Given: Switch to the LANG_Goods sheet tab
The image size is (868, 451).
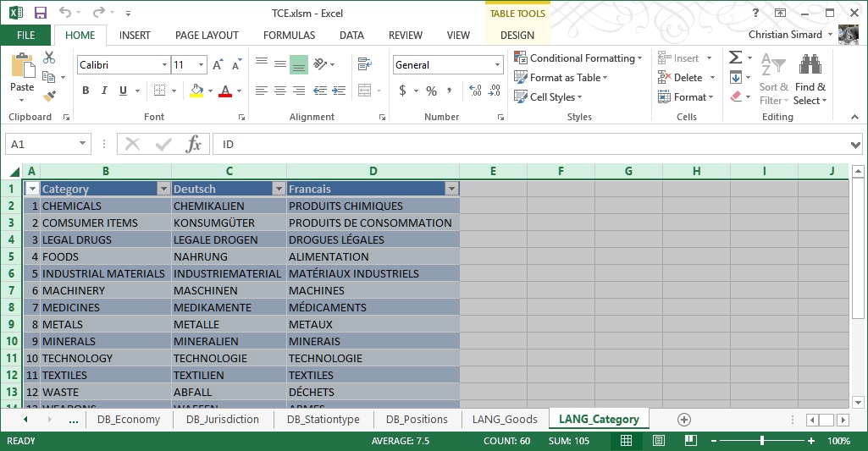Looking at the screenshot, I should point(505,420).
